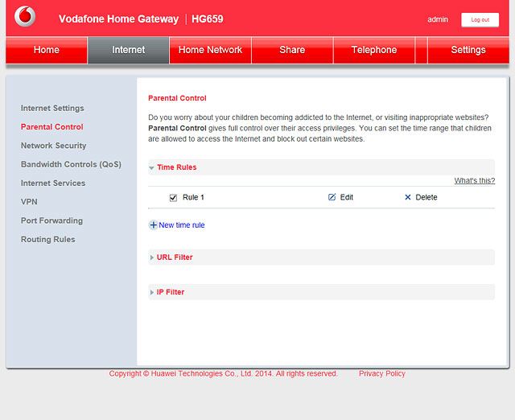This screenshot has width=515, height=420.
Task: Open the Share tab
Action: (x=292, y=50)
